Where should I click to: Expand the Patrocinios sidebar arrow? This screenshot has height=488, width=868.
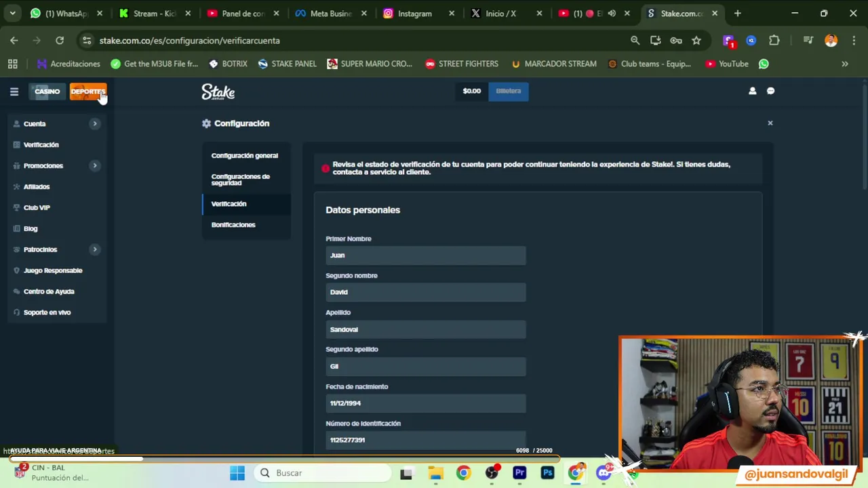[x=95, y=249]
